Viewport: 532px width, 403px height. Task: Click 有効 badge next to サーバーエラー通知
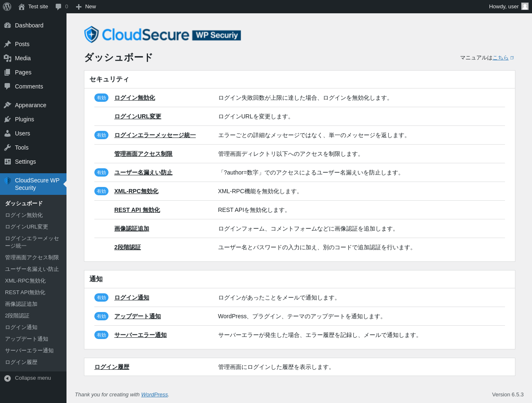tap(101, 335)
